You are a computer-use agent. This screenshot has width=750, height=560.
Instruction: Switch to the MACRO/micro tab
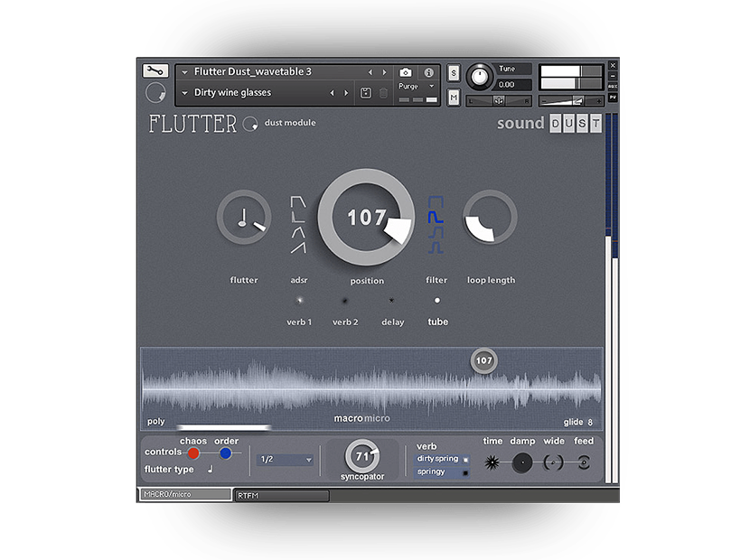coord(184,494)
